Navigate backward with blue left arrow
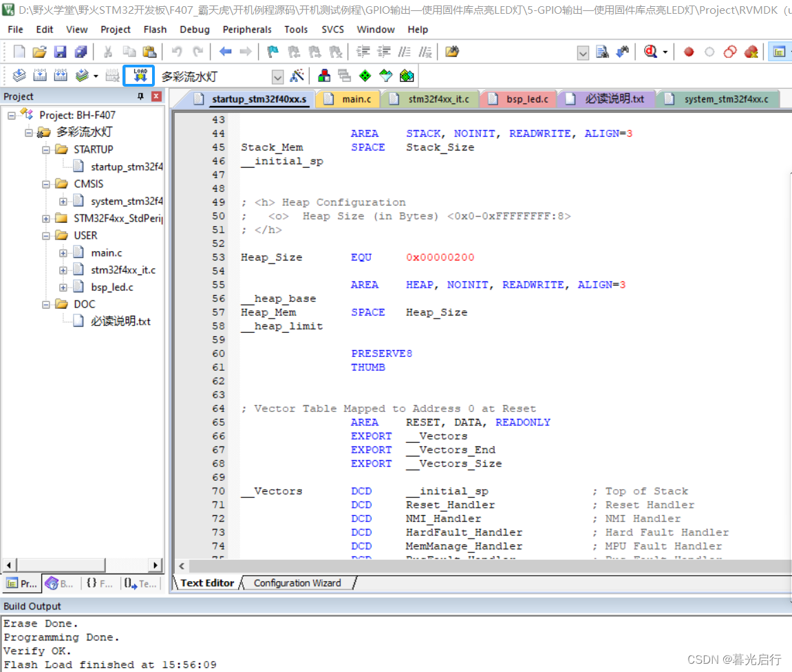This screenshot has width=792, height=672. pyautogui.click(x=225, y=52)
